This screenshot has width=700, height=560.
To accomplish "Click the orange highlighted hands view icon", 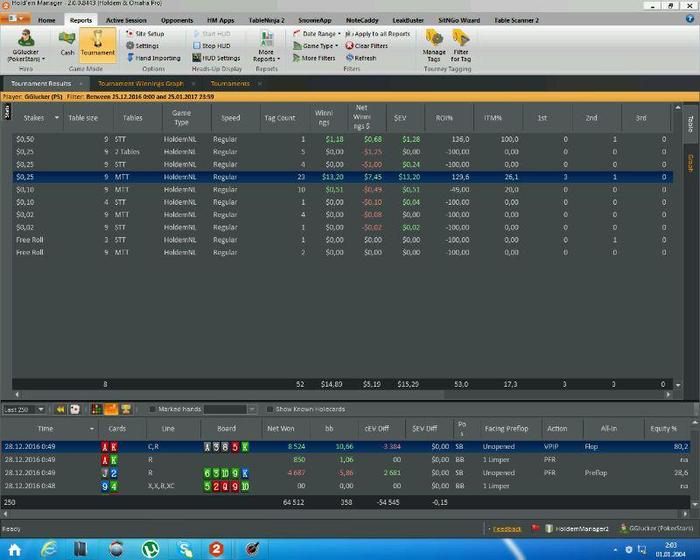I will (x=111, y=409).
